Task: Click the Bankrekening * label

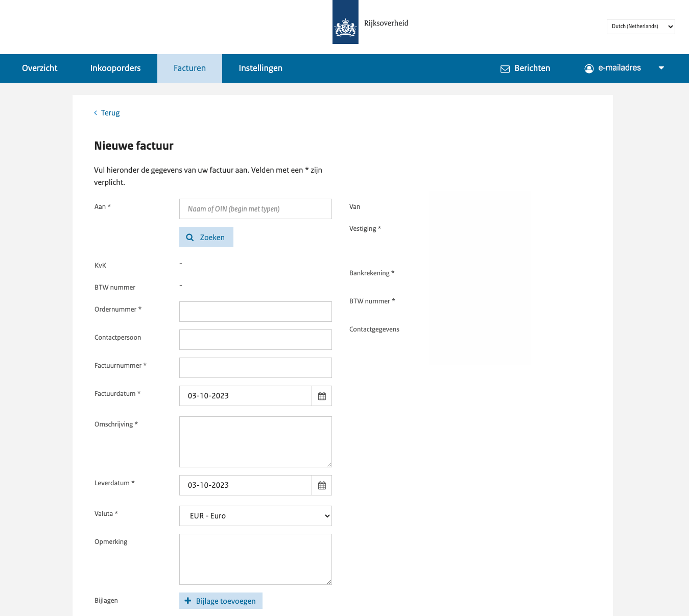Action: click(372, 273)
